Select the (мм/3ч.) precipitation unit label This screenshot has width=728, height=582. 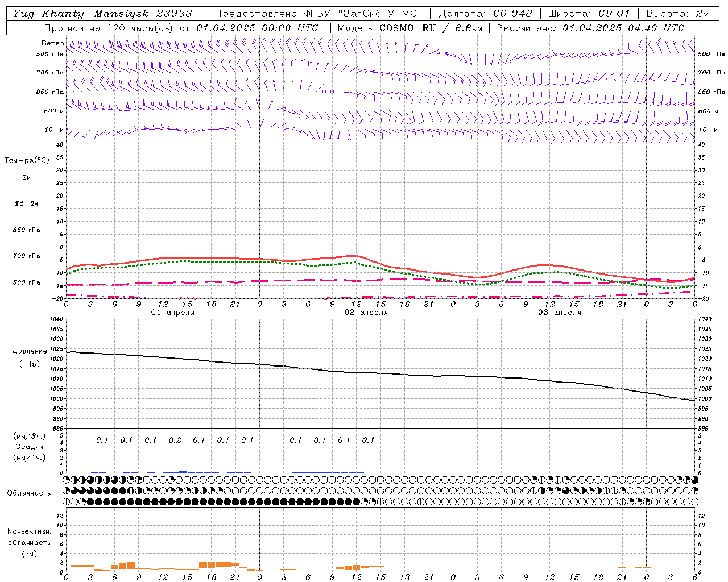point(29,436)
